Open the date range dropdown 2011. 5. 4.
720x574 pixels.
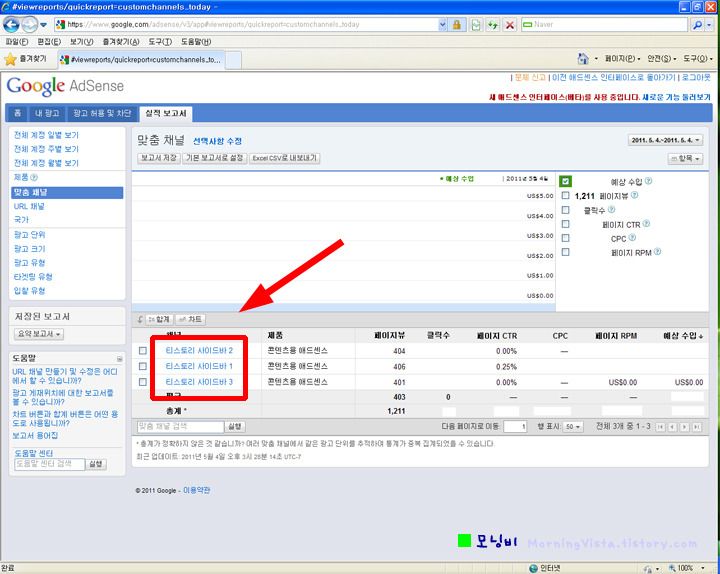click(665, 140)
